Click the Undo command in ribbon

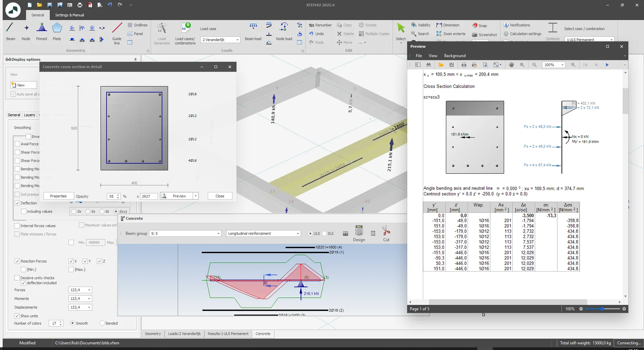(x=316, y=34)
